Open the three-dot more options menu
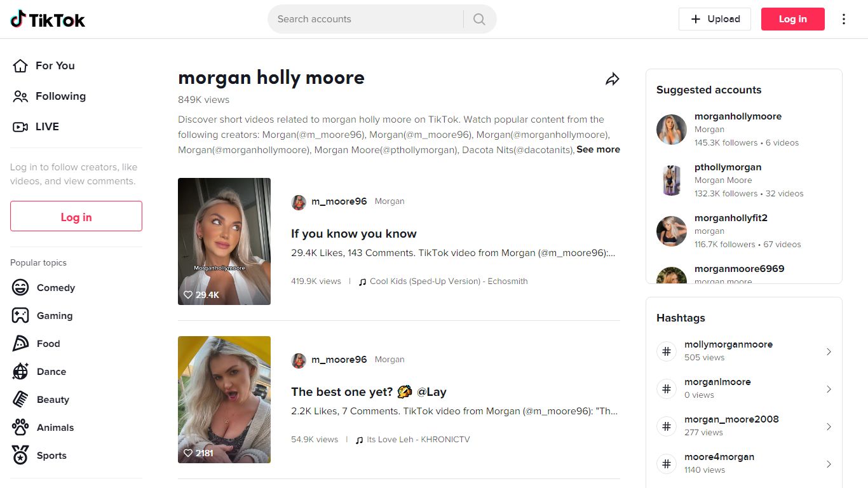This screenshot has width=868, height=488. pos(844,19)
